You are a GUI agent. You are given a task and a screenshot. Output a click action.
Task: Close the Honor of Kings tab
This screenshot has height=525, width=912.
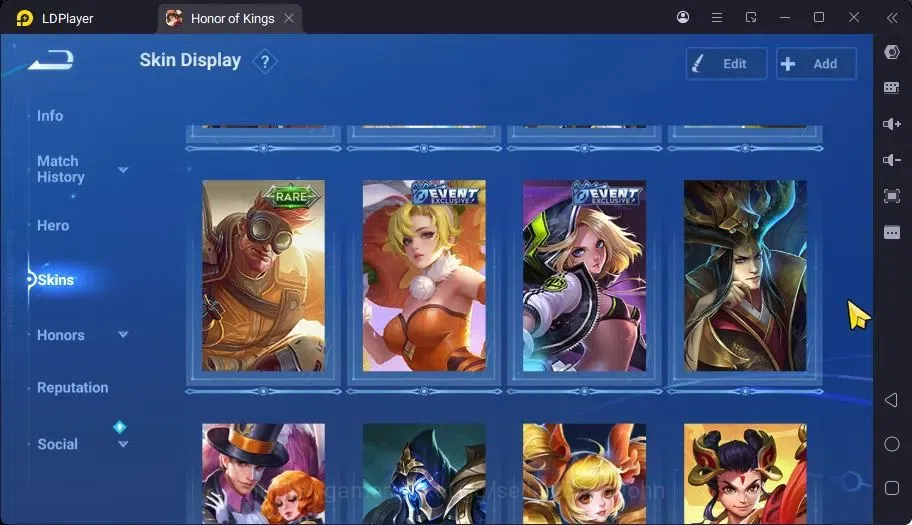point(289,19)
